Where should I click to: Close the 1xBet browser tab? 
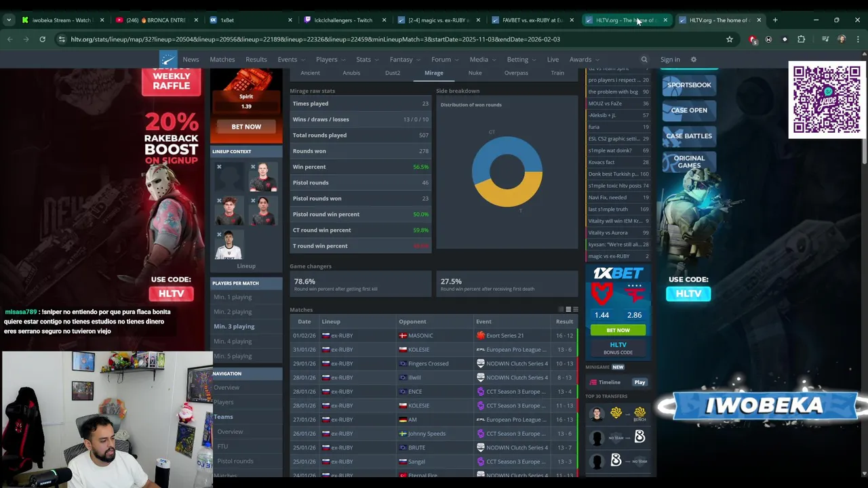pyautogui.click(x=290, y=20)
